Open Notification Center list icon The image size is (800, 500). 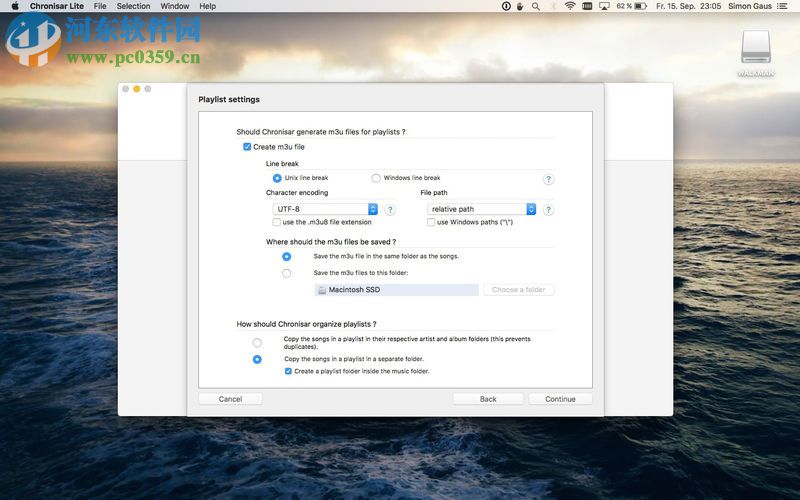coord(782,6)
